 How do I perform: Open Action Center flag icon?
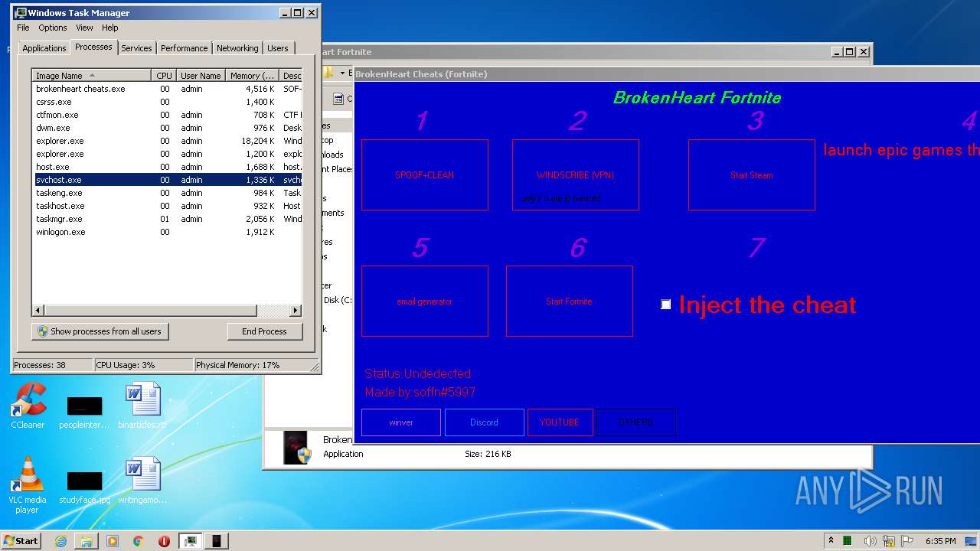pyautogui.click(x=908, y=541)
